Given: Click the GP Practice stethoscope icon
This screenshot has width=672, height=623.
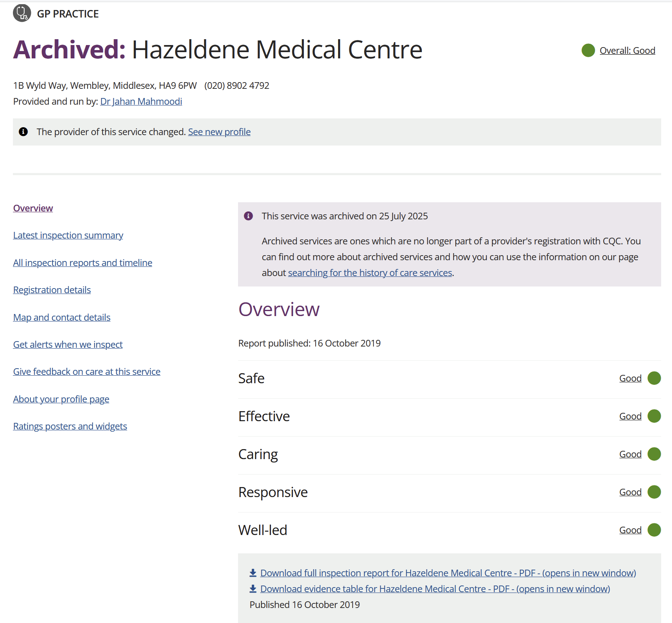Looking at the screenshot, I should point(22,13).
